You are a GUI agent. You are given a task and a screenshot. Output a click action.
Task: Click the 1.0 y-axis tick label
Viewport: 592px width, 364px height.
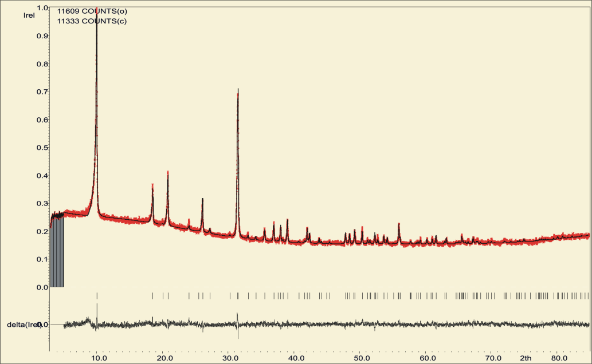[x=42, y=7]
